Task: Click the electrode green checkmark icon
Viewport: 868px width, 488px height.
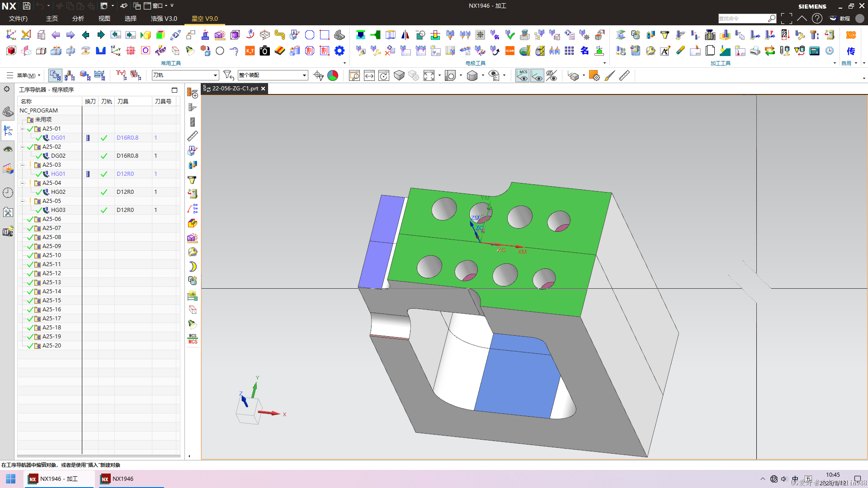Action: pyautogui.click(x=510, y=35)
